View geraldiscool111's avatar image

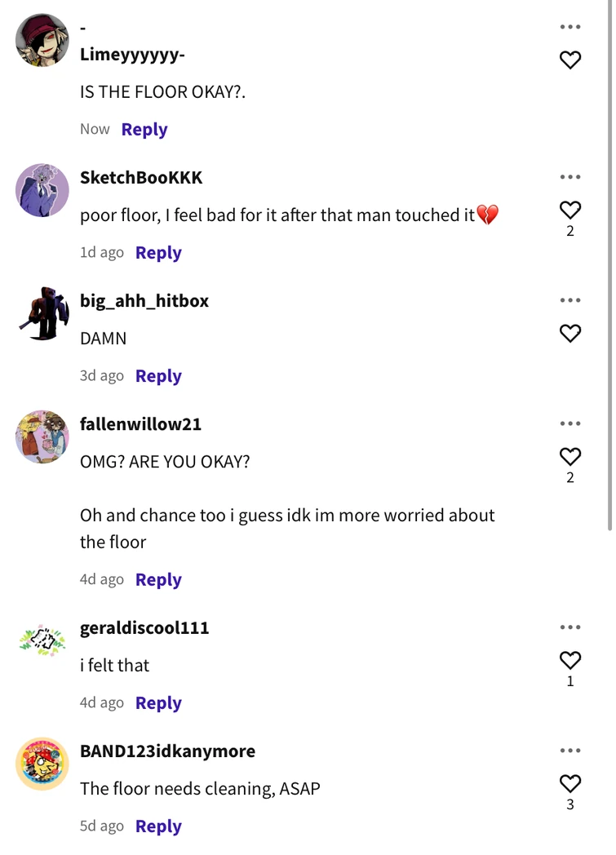tap(42, 640)
